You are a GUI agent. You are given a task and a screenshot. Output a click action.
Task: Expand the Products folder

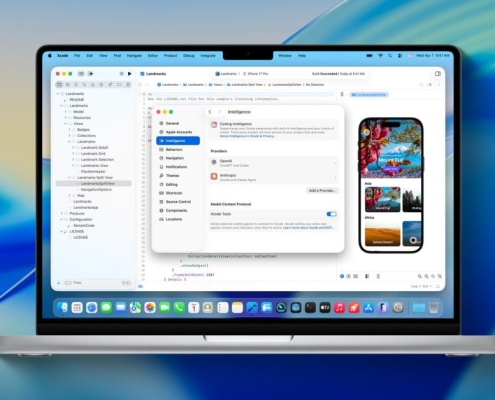(62, 213)
